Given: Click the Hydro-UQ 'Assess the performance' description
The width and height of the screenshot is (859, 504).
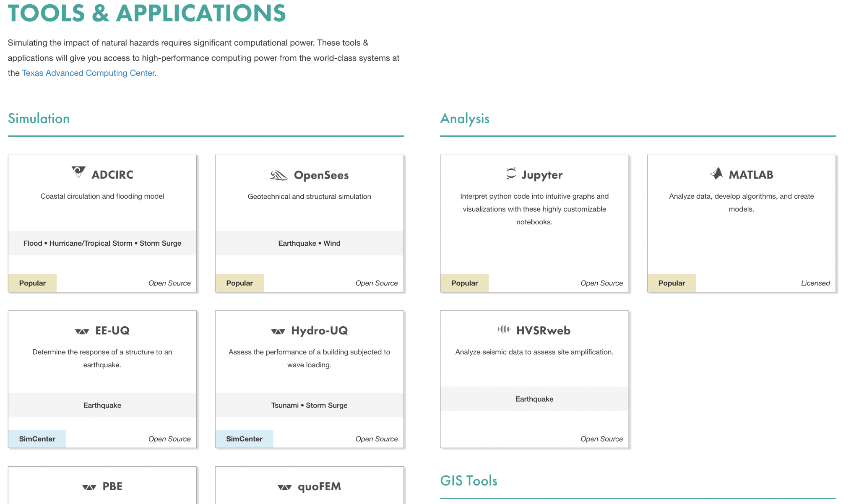Looking at the screenshot, I should pos(310,359).
